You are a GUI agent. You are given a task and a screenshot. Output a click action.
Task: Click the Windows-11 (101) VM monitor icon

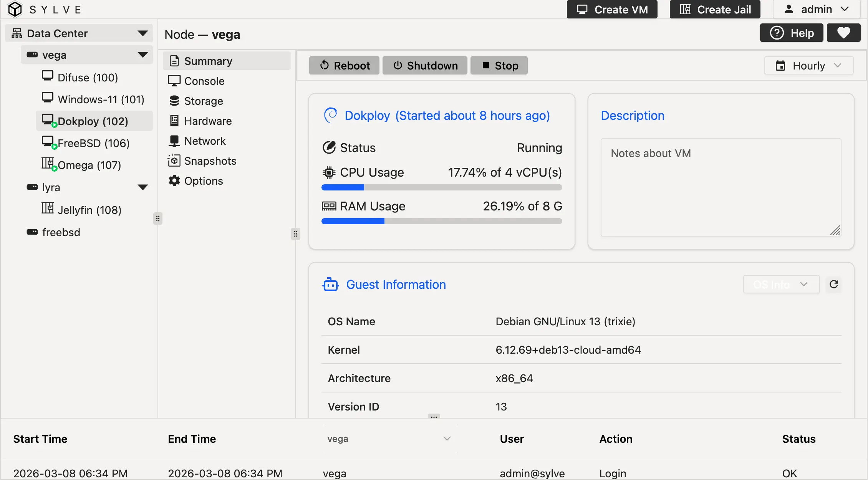[x=48, y=98]
